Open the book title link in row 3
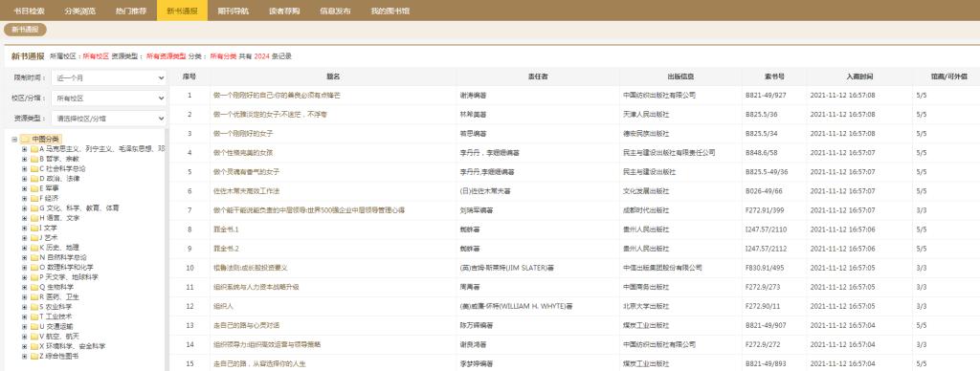 click(243, 134)
